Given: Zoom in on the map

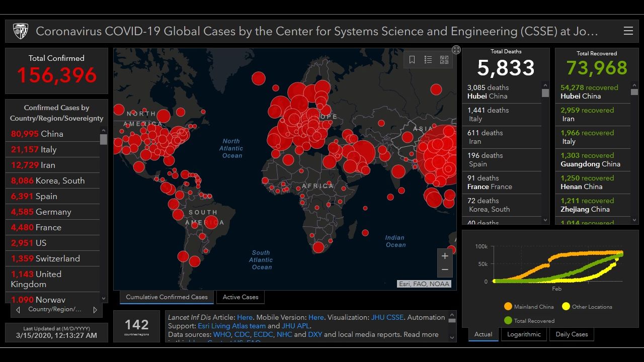Looking at the screenshot, I should point(445,256).
